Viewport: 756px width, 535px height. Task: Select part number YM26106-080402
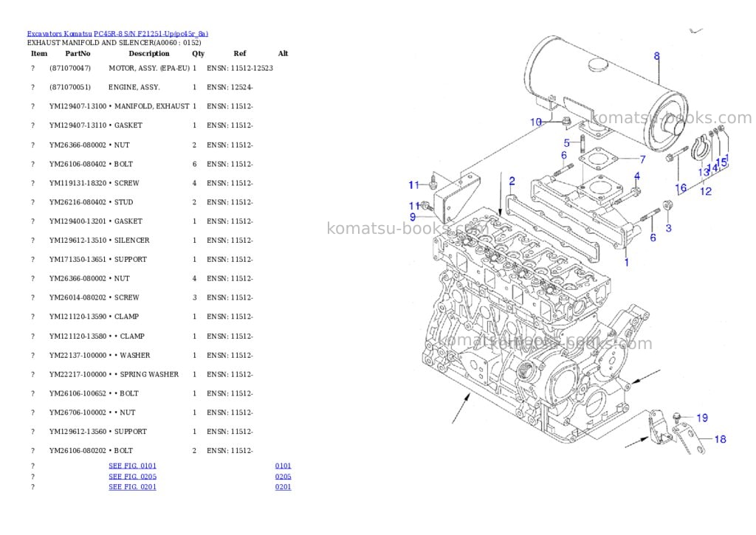click(x=78, y=164)
